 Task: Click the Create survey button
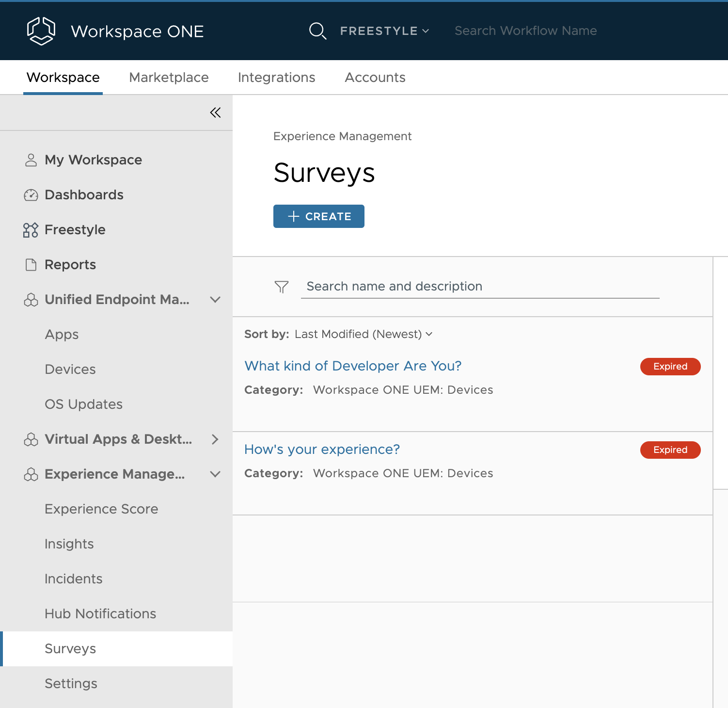pos(318,216)
